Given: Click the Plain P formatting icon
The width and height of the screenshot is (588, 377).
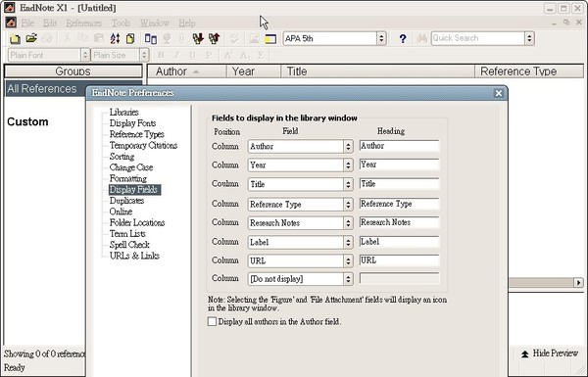Looking at the screenshot, I should [209, 55].
